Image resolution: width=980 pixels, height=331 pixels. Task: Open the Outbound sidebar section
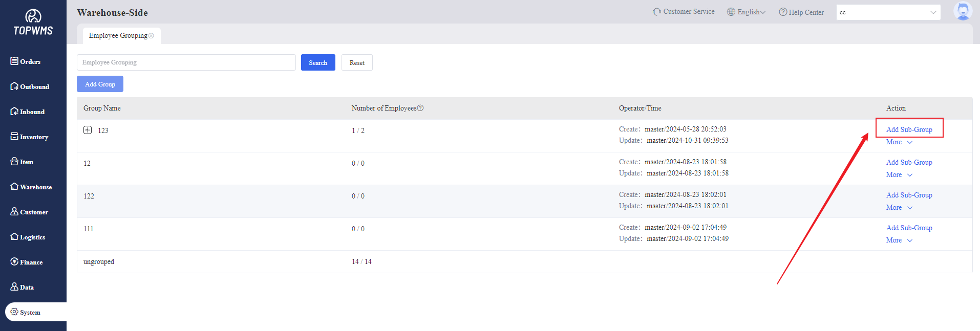pos(30,86)
